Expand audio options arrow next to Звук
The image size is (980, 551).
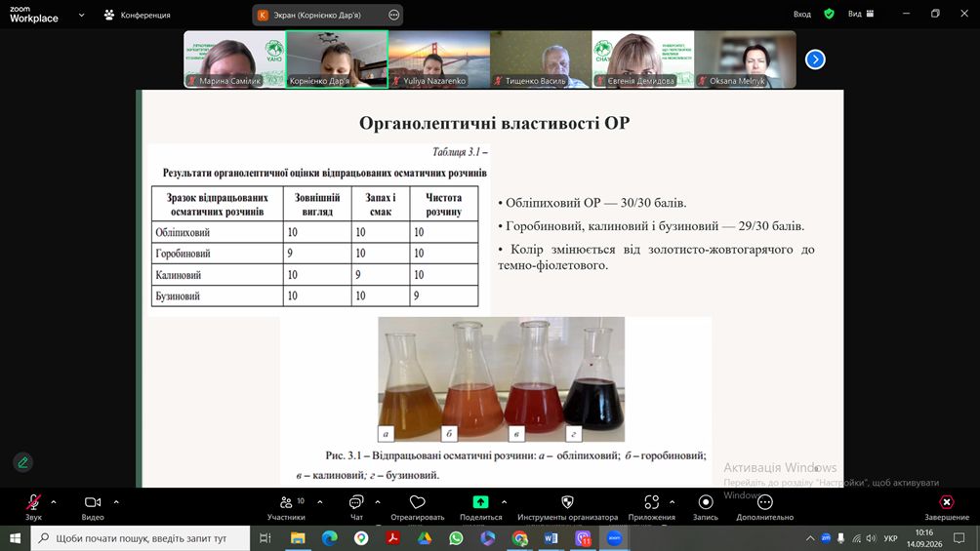click(x=54, y=501)
